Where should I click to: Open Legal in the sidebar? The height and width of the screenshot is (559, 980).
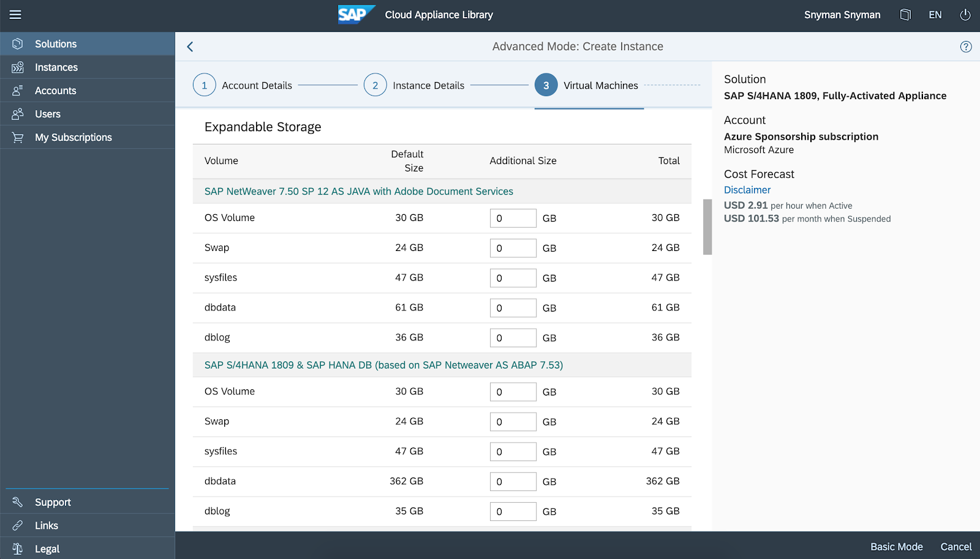click(x=88, y=549)
